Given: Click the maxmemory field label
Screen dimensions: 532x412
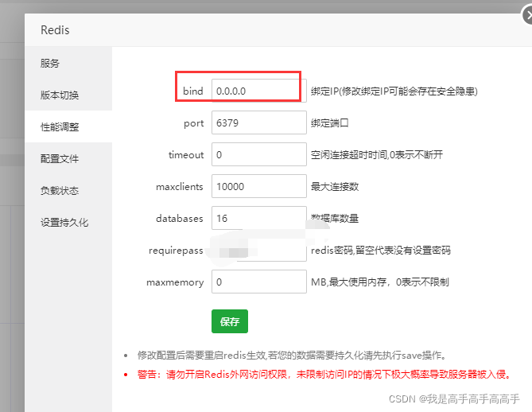Looking at the screenshot, I should tap(175, 282).
